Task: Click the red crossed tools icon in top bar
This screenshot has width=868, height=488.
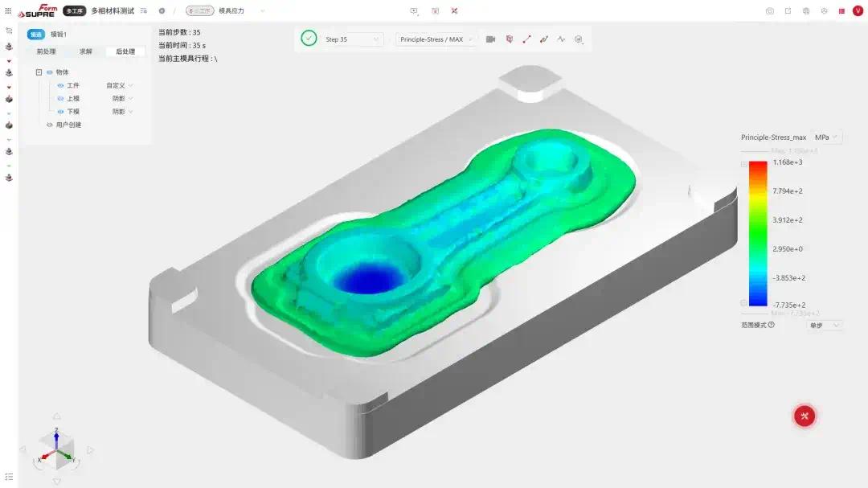Action: point(454,11)
